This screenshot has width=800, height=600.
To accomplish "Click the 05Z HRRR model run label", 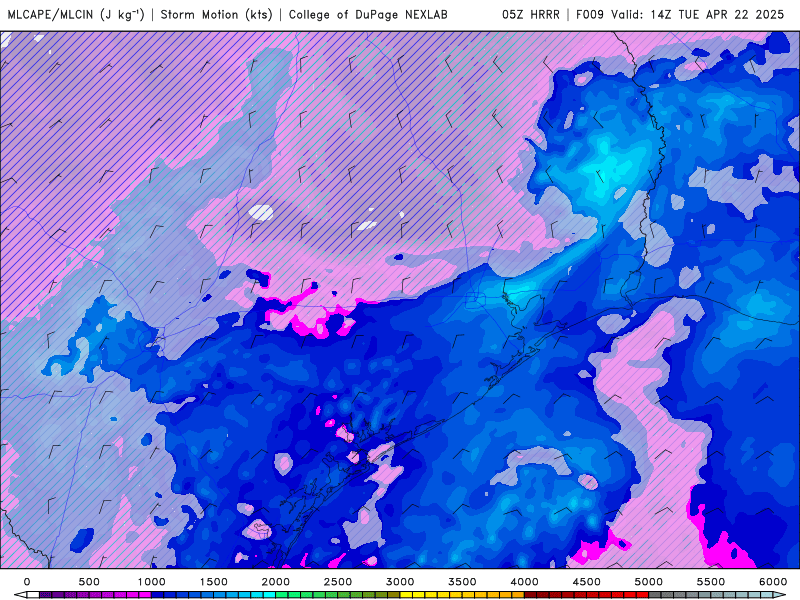I will coord(531,14).
